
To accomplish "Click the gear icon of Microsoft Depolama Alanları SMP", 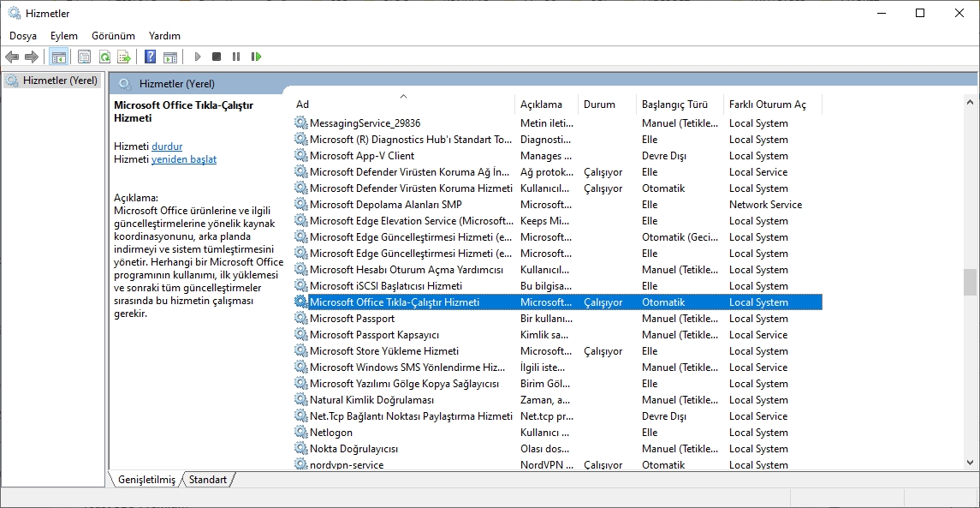I will tap(301, 205).
